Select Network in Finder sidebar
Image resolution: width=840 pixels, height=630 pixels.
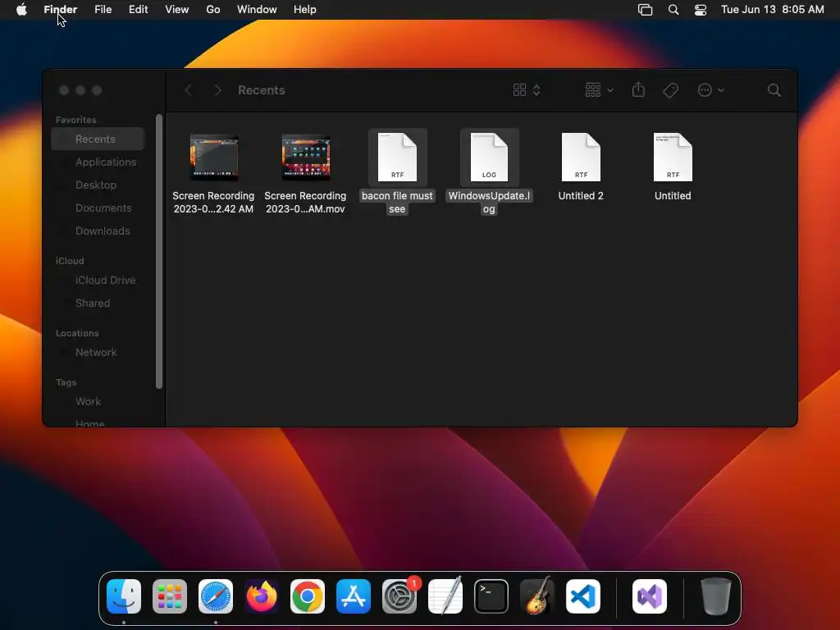(98, 353)
